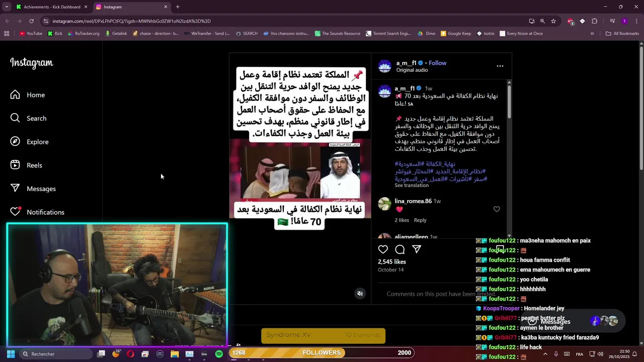Go to Explore in the sidebar
The height and width of the screenshot is (362, 644).
[30, 142]
